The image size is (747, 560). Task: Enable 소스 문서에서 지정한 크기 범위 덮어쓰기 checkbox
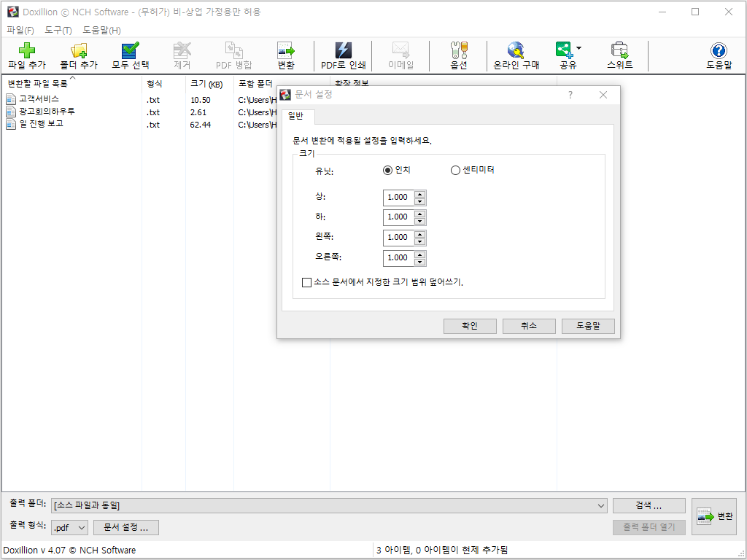pos(307,282)
